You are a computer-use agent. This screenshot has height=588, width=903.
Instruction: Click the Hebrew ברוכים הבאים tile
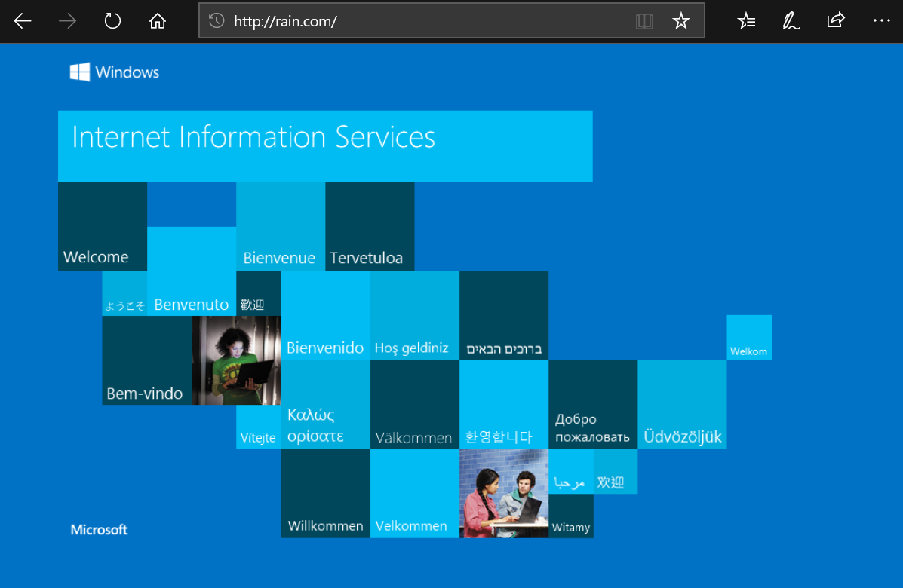tap(504, 315)
